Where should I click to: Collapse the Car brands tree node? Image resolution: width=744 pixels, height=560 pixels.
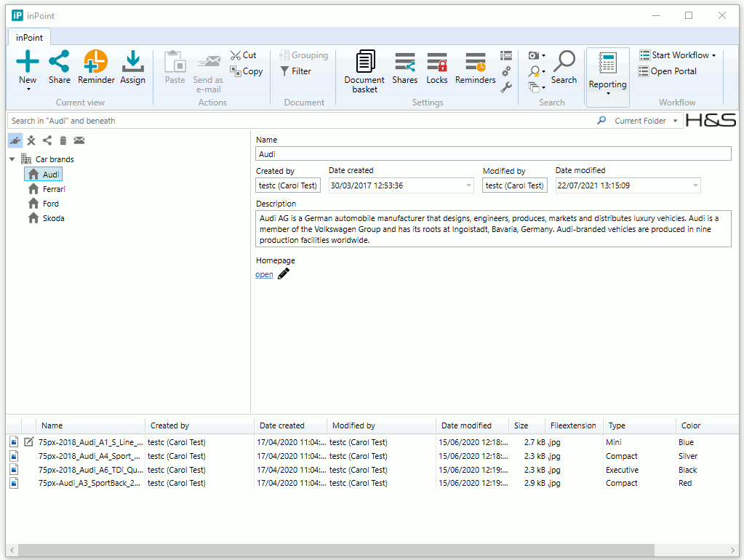tap(12, 159)
